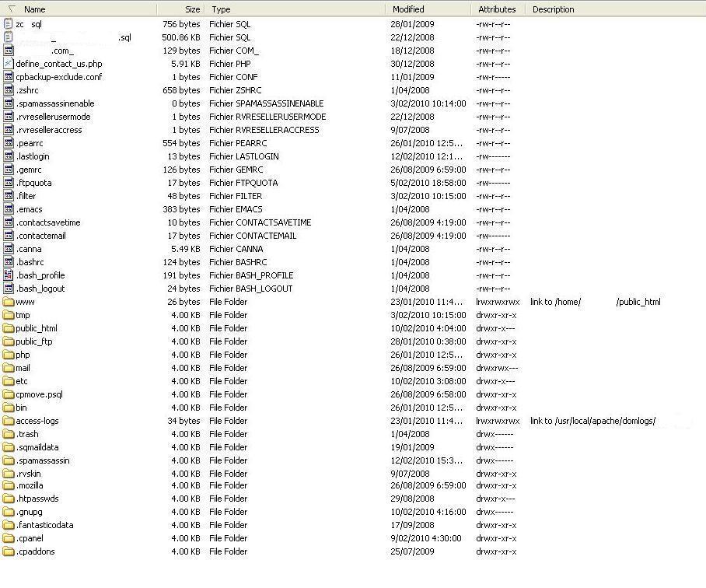Click the 25/07/2009 modified date
706x588 pixels.
pyautogui.click(x=412, y=551)
